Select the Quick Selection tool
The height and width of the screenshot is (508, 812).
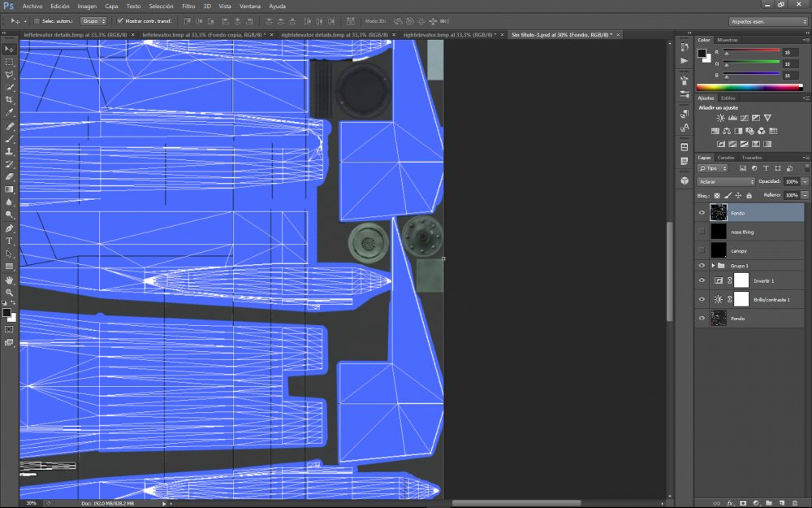[9, 87]
